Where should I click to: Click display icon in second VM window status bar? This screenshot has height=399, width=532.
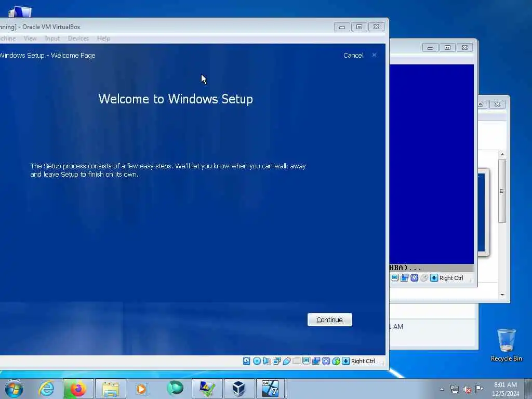click(395, 278)
